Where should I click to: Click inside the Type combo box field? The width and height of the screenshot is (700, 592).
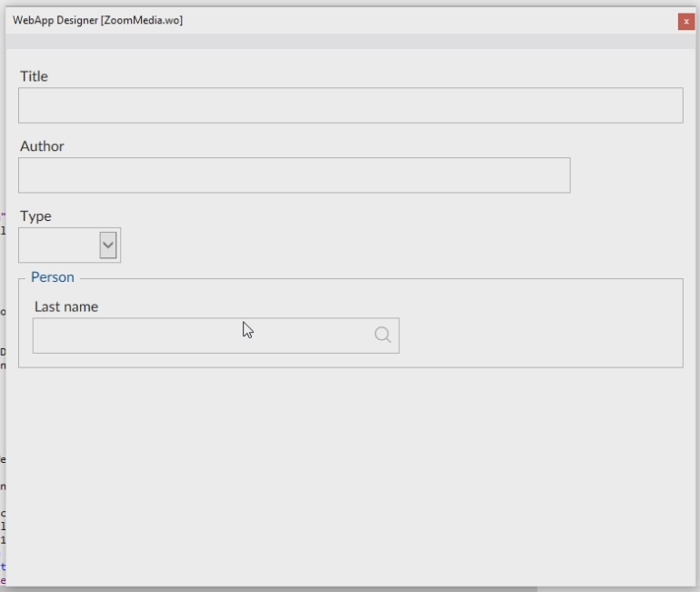point(58,246)
